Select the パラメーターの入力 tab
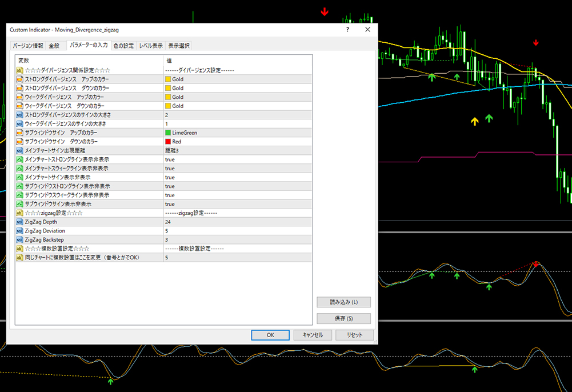Viewport: 572px width, 392px height. click(x=89, y=45)
